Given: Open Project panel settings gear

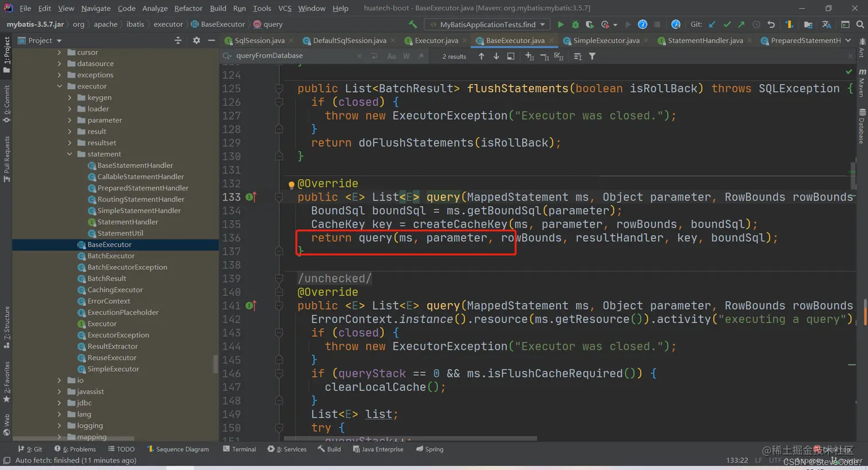Looking at the screenshot, I should (196, 40).
